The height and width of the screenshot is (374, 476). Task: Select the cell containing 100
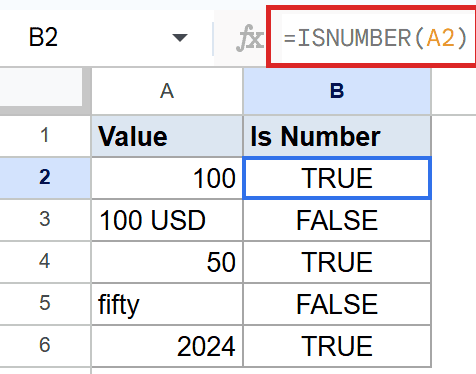click(167, 178)
